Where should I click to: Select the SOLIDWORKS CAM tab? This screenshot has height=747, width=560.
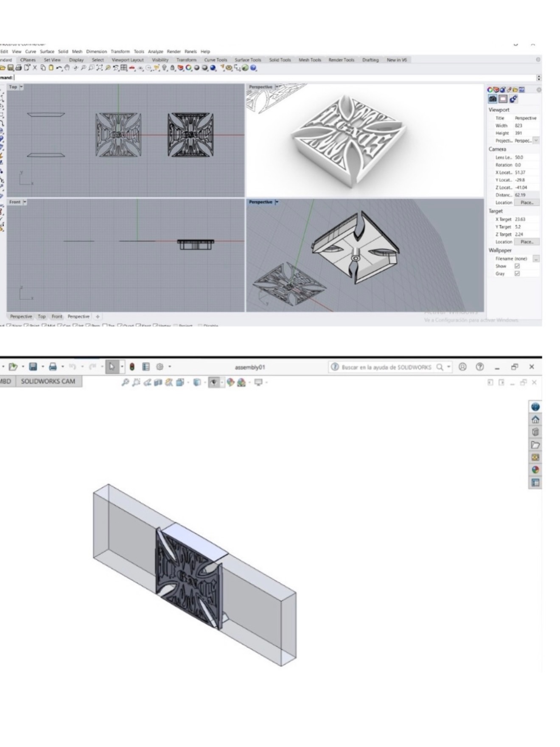coord(48,381)
